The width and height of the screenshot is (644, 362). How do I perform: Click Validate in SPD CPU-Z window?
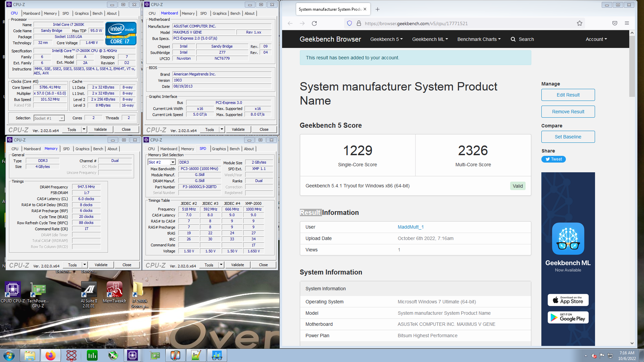(237, 265)
